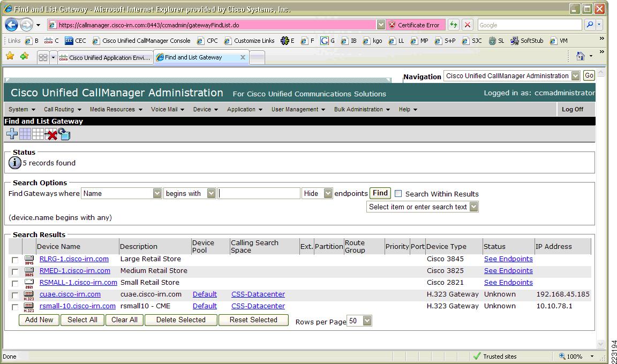Image resolution: width=617 pixels, height=364 pixels.
Task: Check the box for cuae.cisco-irn.com
Action: (x=15, y=295)
